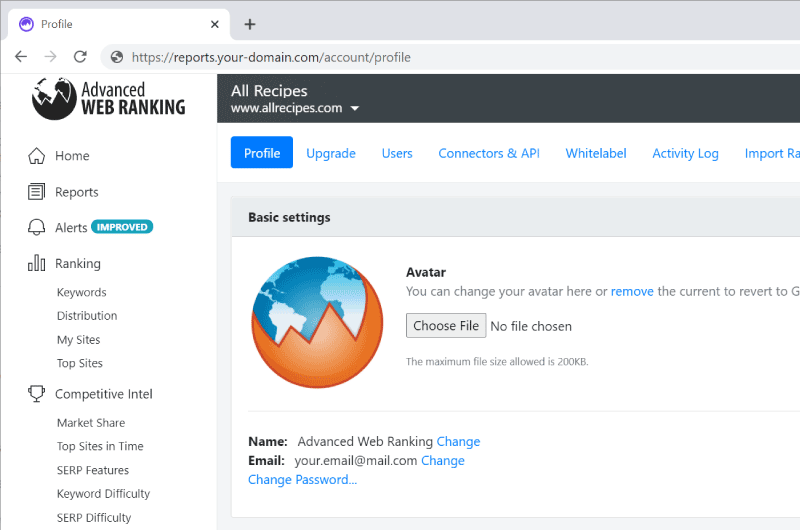Open the Alerts menu item
Viewport: 800px width, 530px height.
(x=71, y=228)
